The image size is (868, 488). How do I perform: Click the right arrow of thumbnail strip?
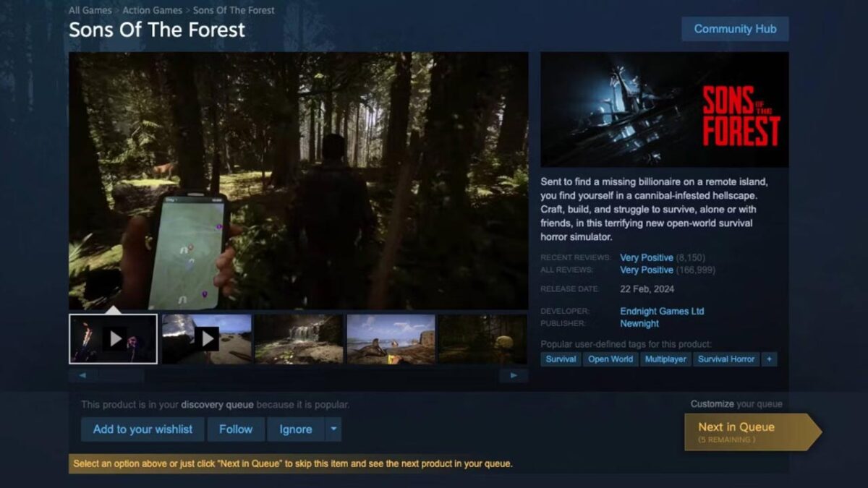click(x=514, y=375)
